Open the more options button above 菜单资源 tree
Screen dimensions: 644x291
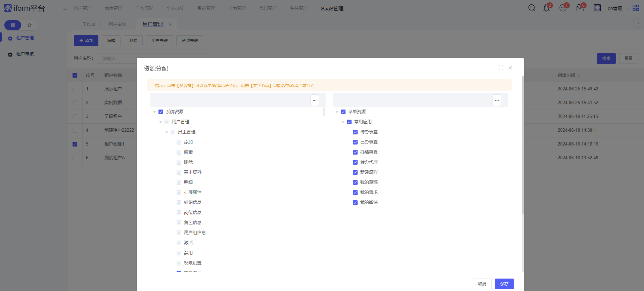pos(497,100)
